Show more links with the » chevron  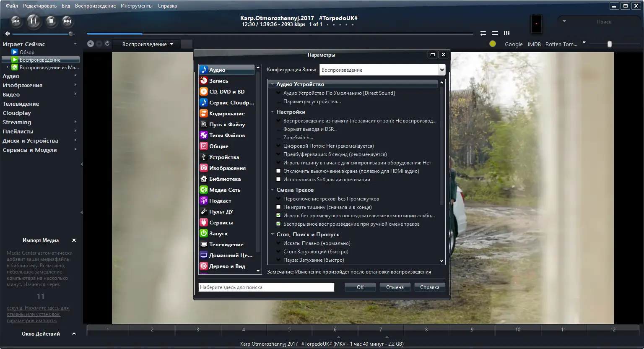(584, 43)
